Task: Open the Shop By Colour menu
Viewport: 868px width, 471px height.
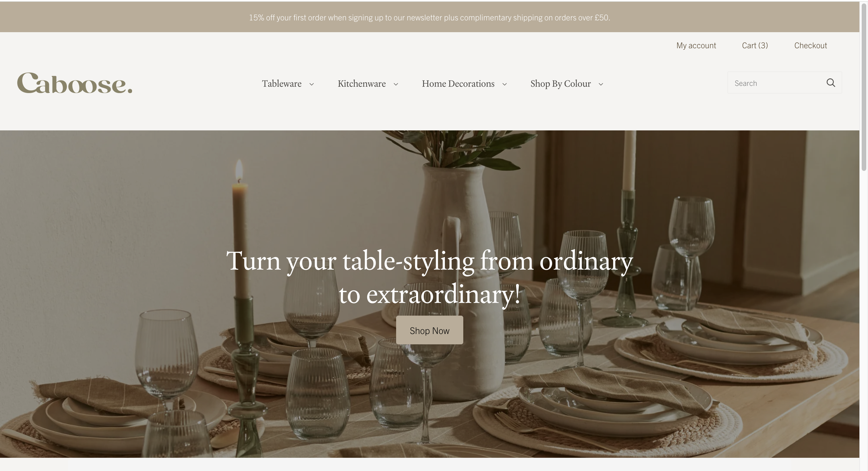Action: click(560, 84)
